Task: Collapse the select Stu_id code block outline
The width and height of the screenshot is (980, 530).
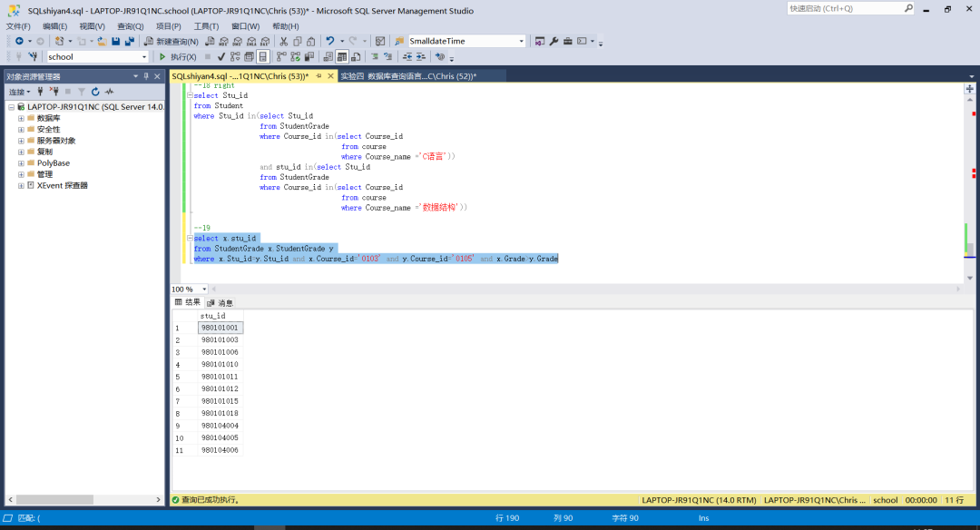Action: pos(189,95)
